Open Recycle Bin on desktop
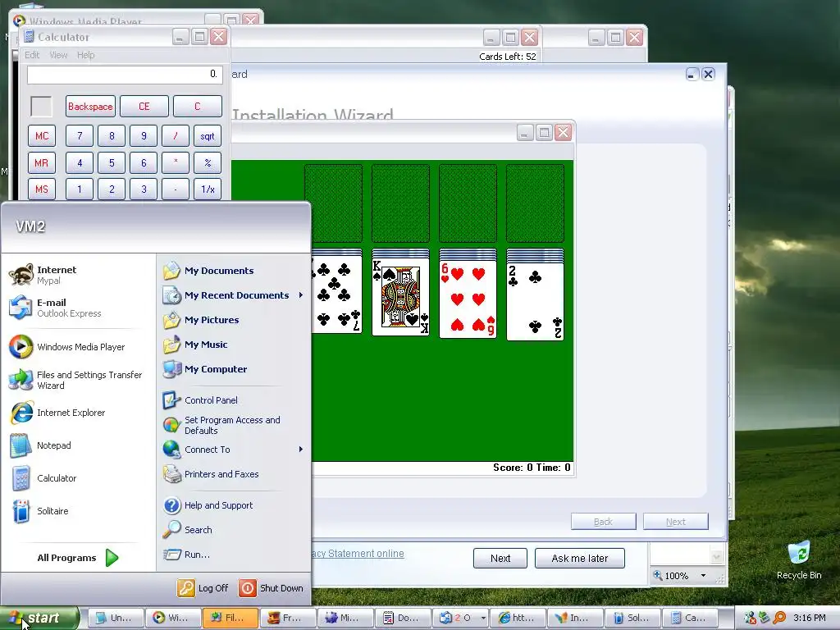The image size is (840, 630). tap(799, 559)
